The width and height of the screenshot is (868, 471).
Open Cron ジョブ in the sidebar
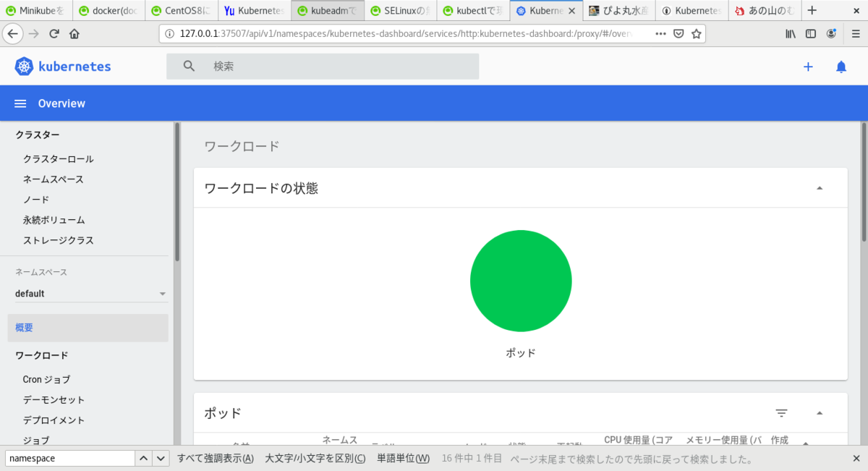coord(46,380)
